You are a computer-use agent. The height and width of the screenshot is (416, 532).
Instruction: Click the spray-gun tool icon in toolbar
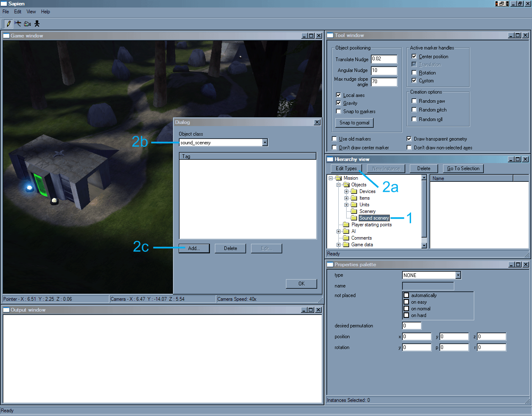(18, 24)
